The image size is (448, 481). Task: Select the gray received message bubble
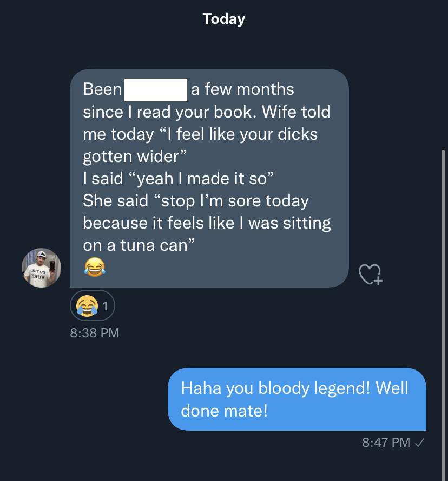(x=209, y=178)
